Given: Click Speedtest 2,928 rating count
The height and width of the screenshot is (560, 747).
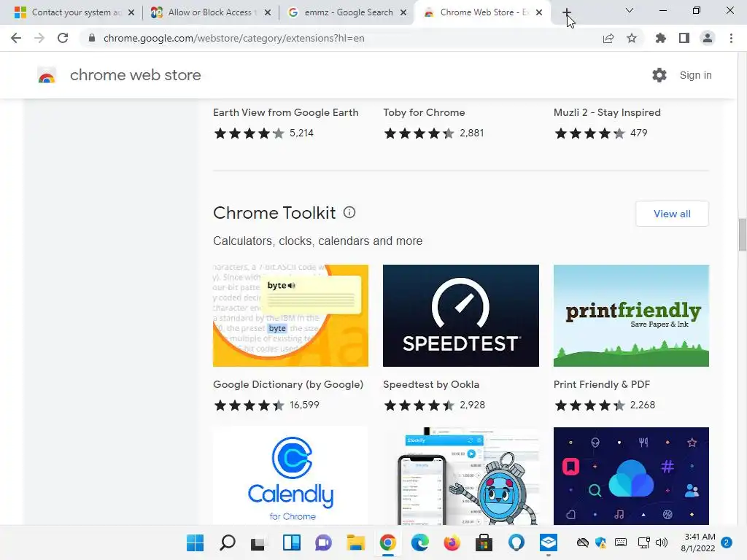Looking at the screenshot, I should click(x=472, y=405).
